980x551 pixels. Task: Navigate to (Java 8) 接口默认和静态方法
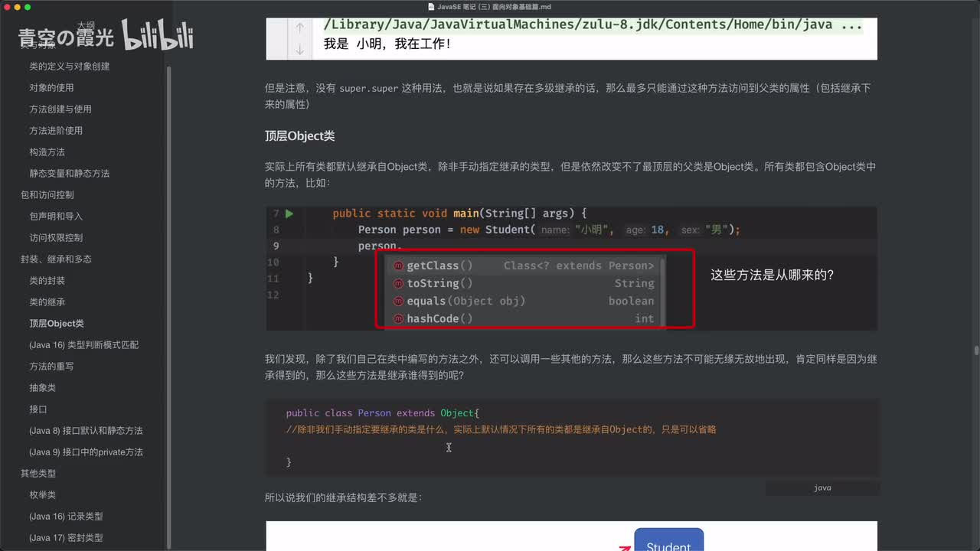point(86,431)
